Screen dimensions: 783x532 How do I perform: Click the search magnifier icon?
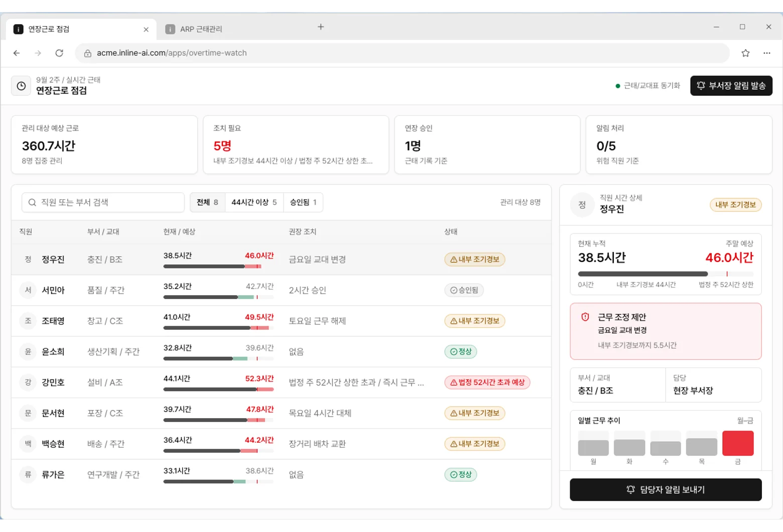point(32,202)
